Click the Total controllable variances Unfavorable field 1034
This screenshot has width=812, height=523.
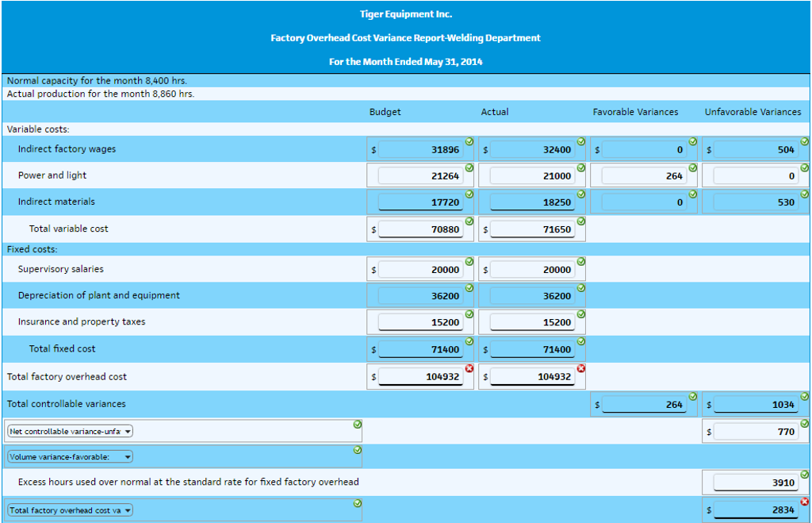756,405
